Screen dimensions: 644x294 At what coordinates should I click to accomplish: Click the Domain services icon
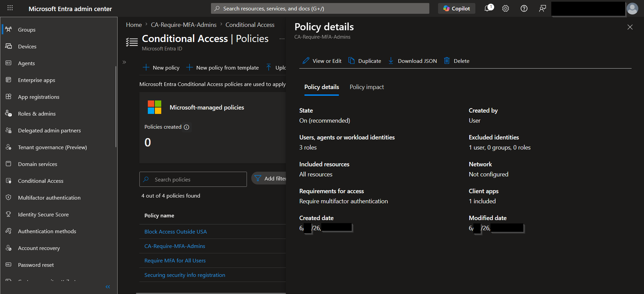pos(9,164)
